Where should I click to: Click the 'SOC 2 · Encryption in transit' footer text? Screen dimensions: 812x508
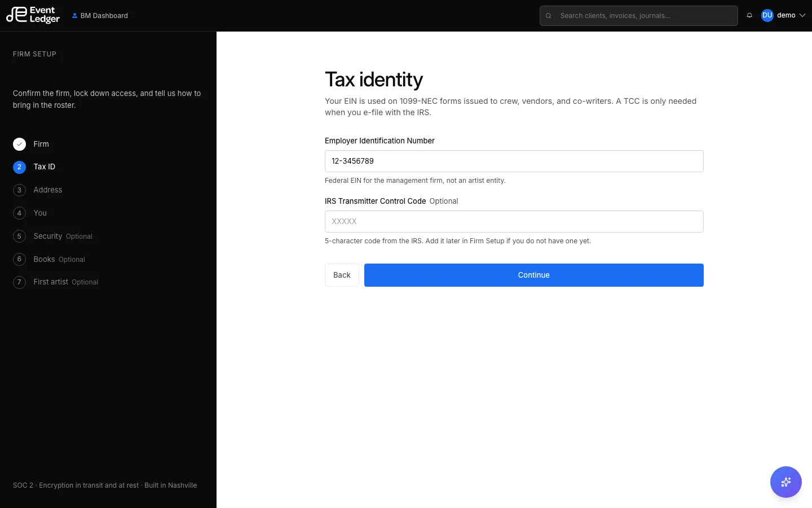pos(105,485)
